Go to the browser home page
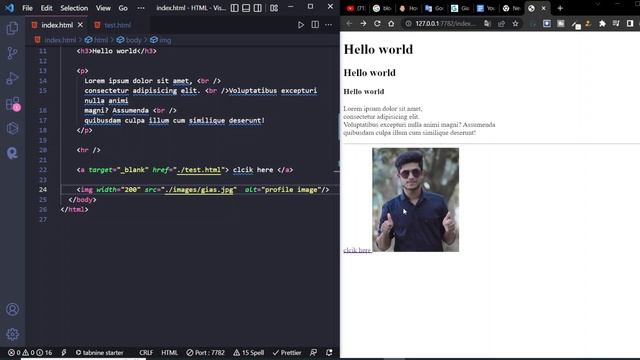 point(391,24)
